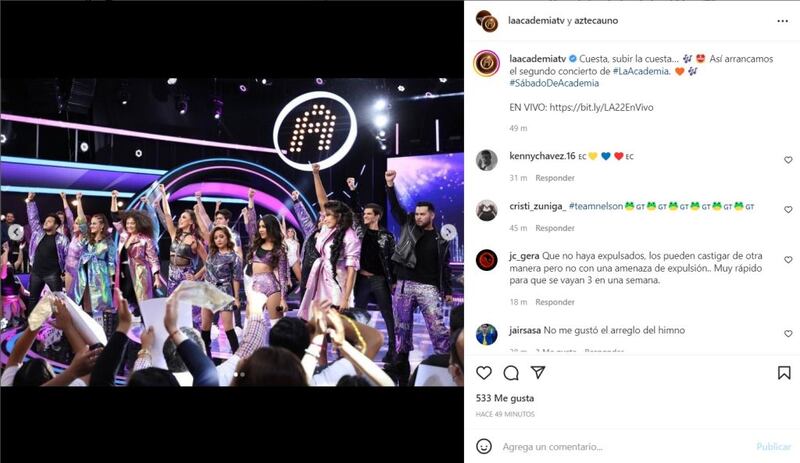Go to the next carousel photo arrow

tap(448, 232)
